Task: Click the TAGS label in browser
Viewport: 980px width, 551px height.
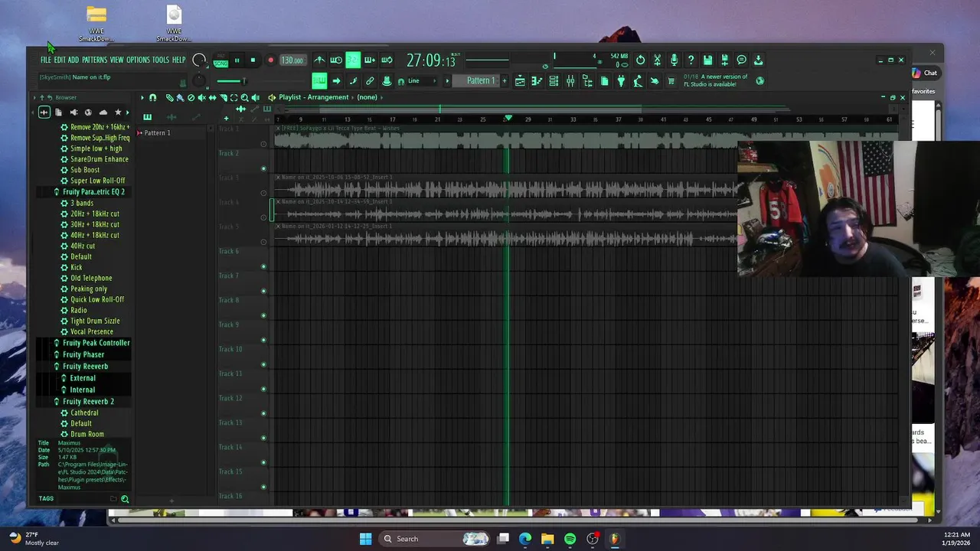Action: tap(46, 498)
